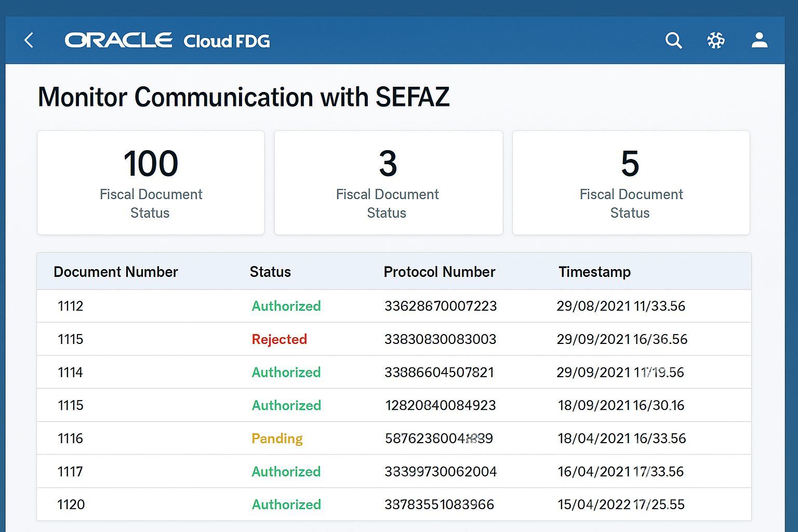Sort by the Status column header
The image size is (798, 532).
(270, 271)
